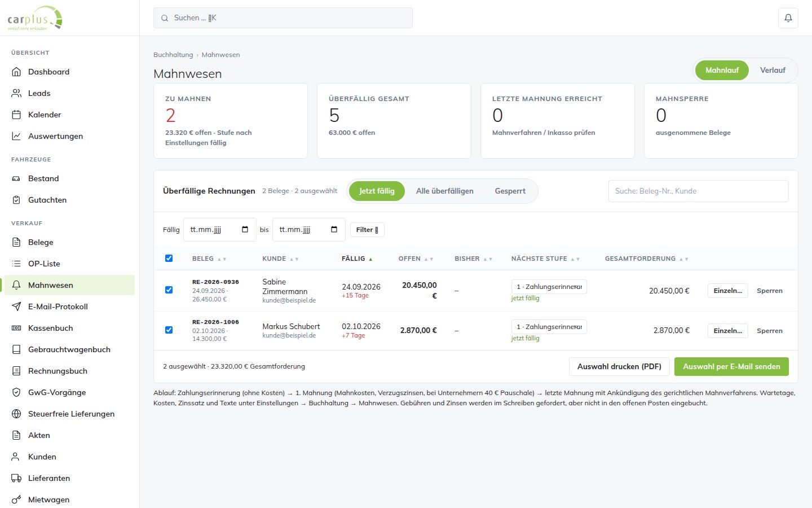Click the GwG-Vorgänge shield icon
The width and height of the screenshot is (812, 508).
coord(16,392)
